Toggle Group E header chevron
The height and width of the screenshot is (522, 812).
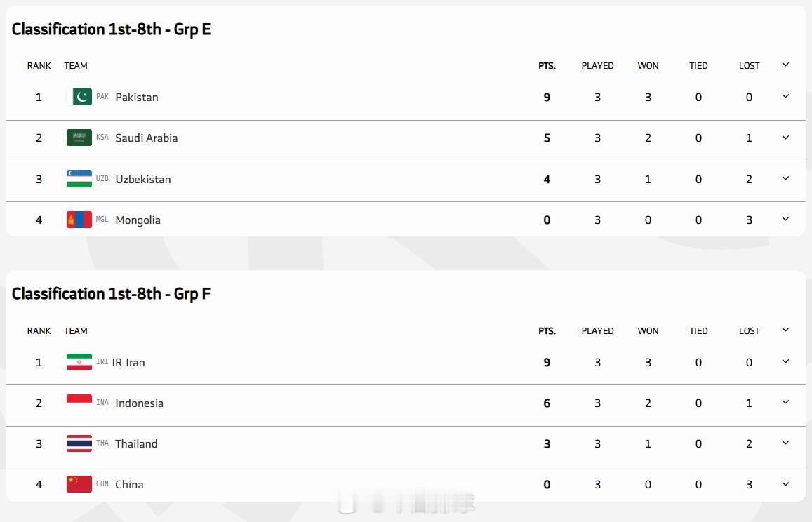(785, 65)
